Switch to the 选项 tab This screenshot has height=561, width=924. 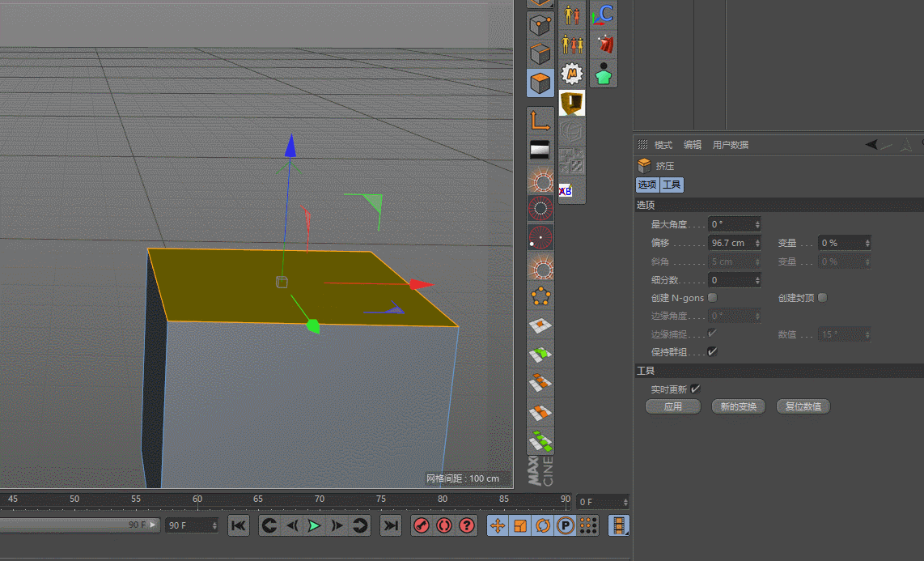tap(647, 185)
